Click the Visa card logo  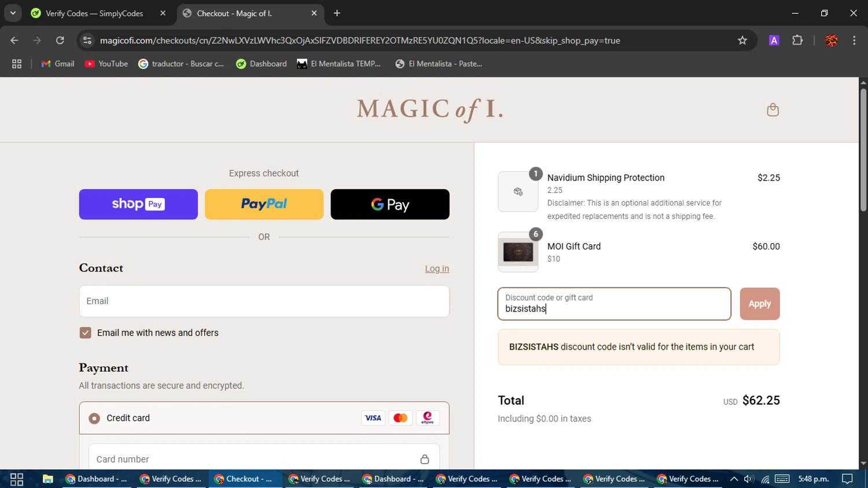373,418
